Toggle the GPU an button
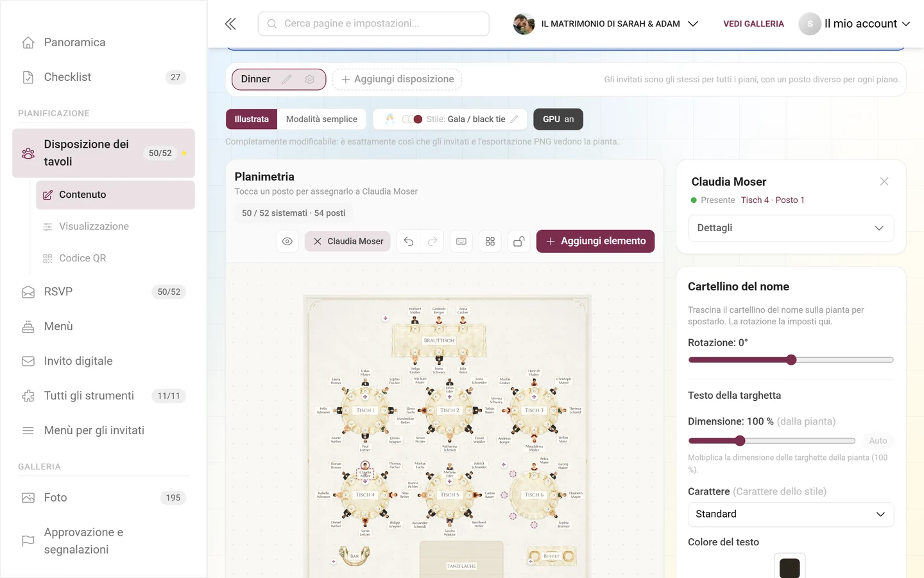 click(558, 119)
